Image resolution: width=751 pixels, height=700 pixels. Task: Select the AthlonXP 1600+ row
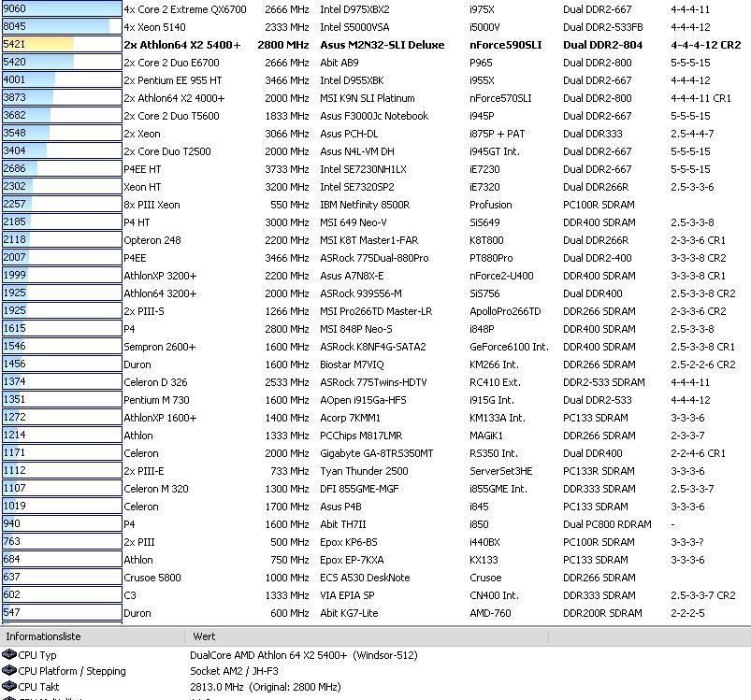(x=376, y=417)
